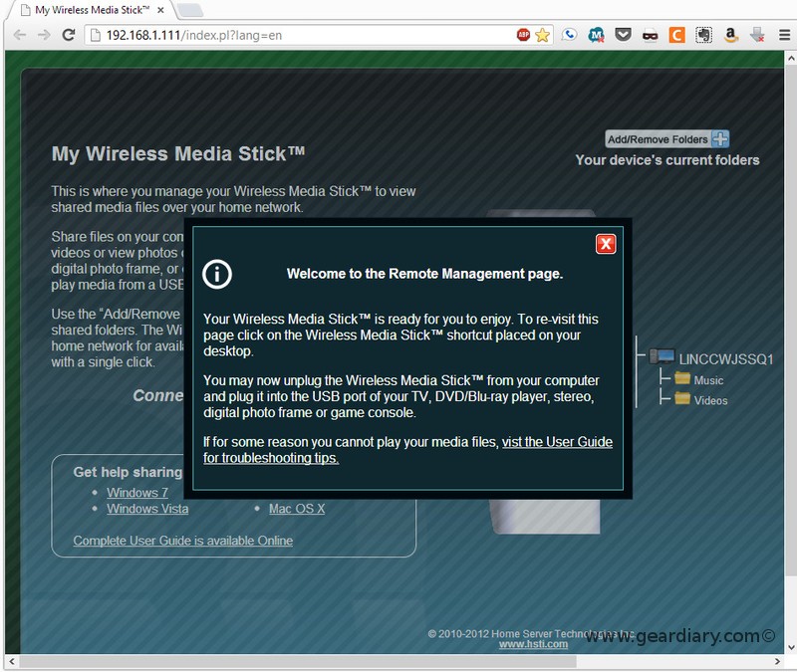Open the Google Voice extension
The height and width of the screenshot is (672, 797).
pyautogui.click(x=568, y=33)
